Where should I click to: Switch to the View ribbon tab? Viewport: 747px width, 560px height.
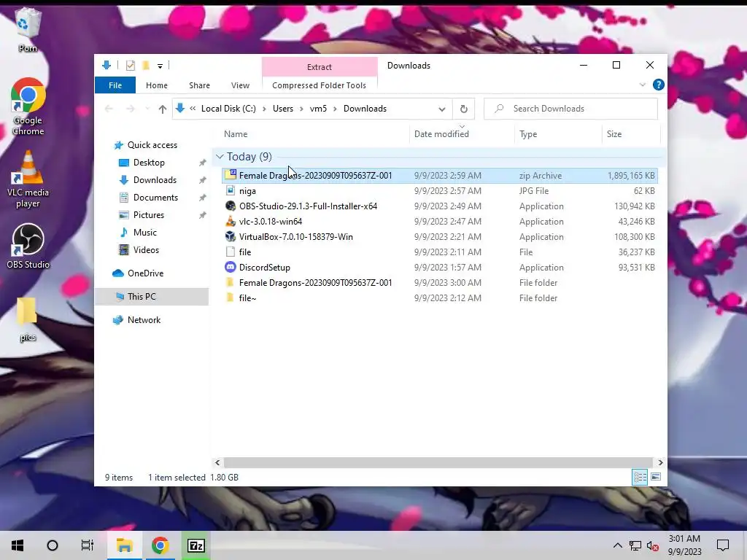[x=240, y=85]
